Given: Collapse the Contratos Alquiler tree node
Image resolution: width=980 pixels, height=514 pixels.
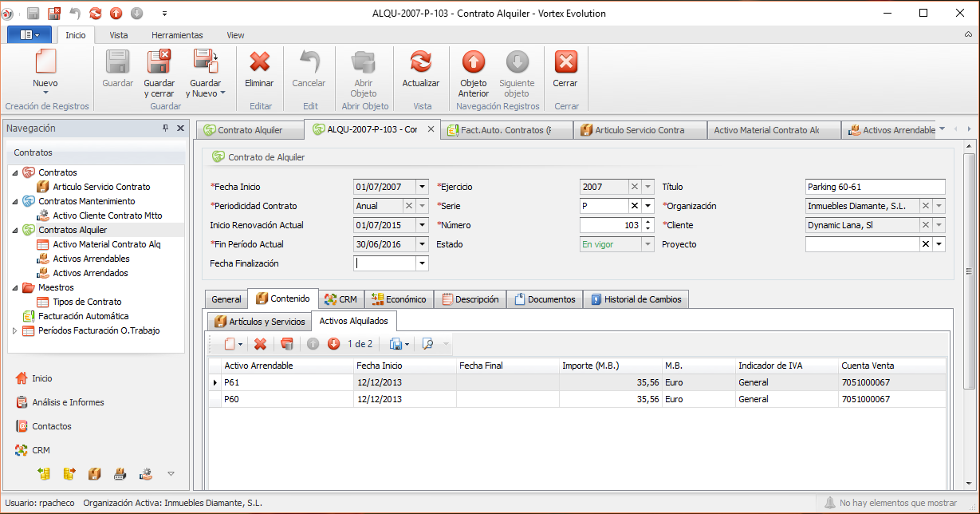Looking at the screenshot, I should (x=15, y=230).
